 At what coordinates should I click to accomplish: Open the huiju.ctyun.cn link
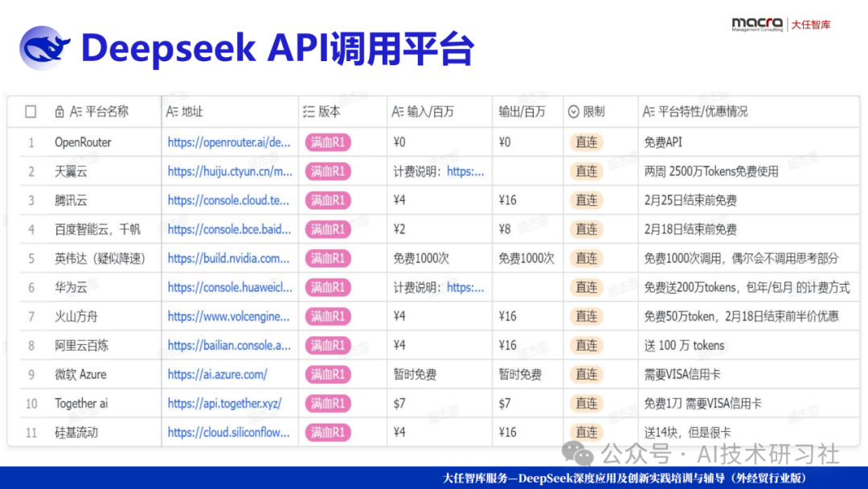point(230,171)
